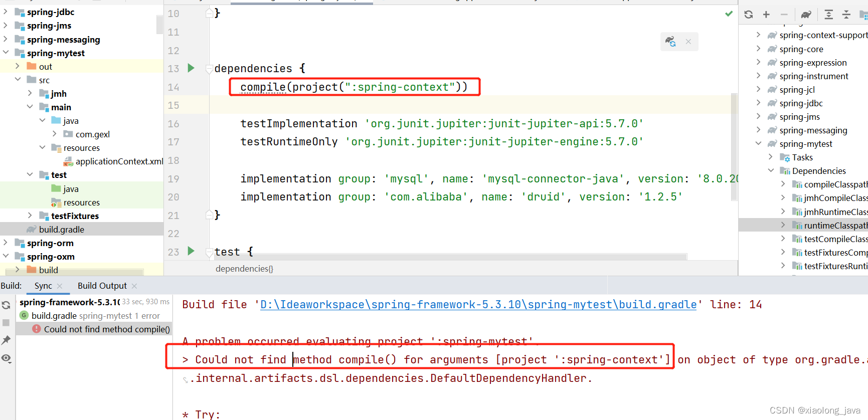Screen dimensions: 868x420
Task: Select the jmh folder in project tree
Action: (59, 94)
